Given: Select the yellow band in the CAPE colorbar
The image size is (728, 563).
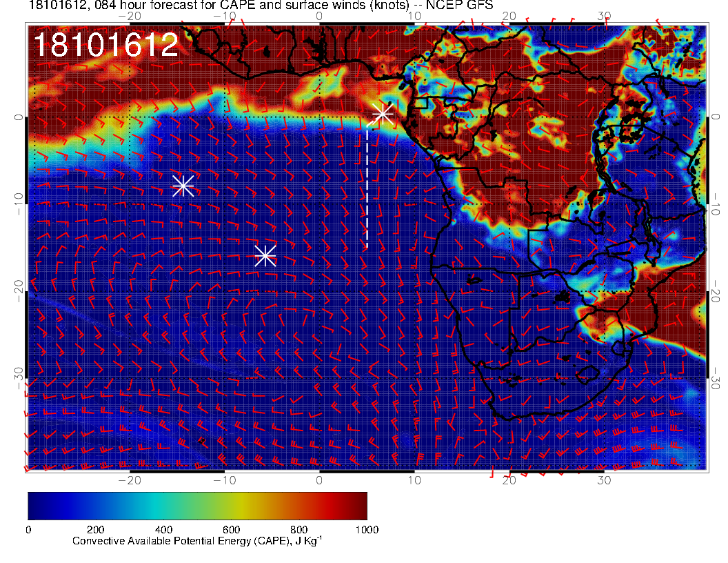Looking at the screenshot, I should pyautogui.click(x=248, y=506).
